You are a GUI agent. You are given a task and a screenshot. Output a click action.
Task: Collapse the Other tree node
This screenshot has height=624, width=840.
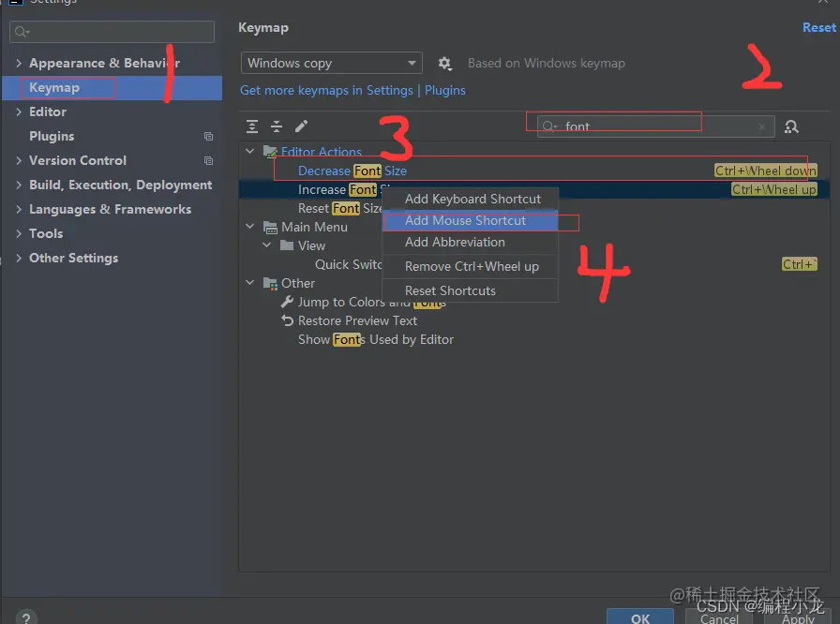pyautogui.click(x=249, y=283)
